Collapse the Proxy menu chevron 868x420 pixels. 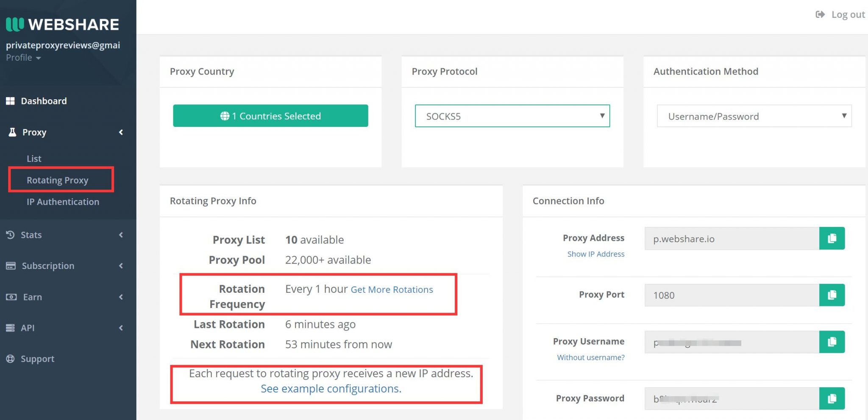[x=121, y=132]
